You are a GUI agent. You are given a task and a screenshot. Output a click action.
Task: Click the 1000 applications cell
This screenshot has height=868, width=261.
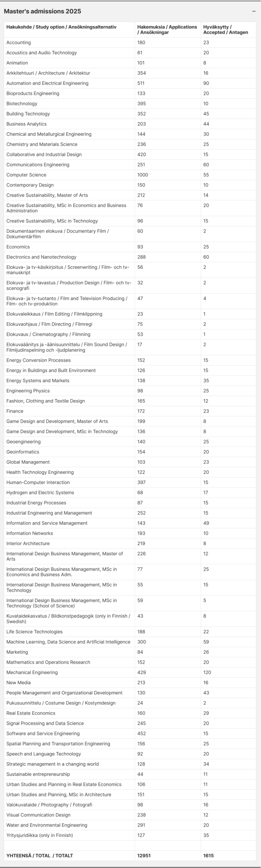pos(143,175)
